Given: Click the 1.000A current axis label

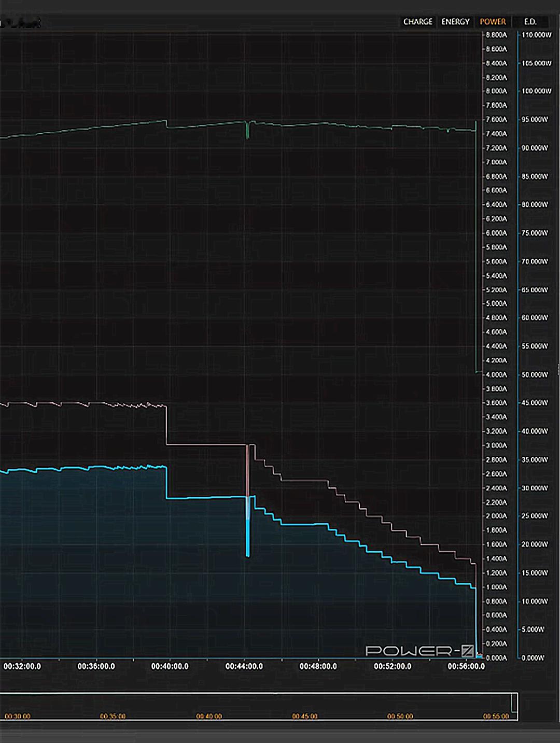Looking at the screenshot, I should (497, 587).
